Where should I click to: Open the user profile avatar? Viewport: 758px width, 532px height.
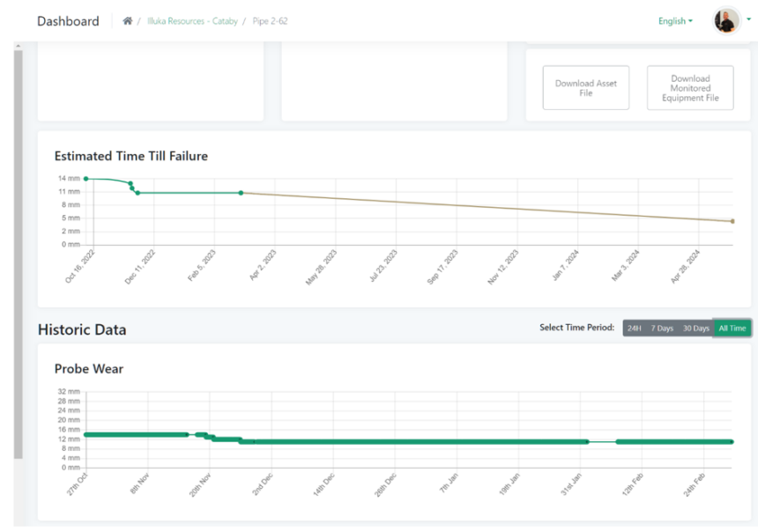click(x=726, y=21)
